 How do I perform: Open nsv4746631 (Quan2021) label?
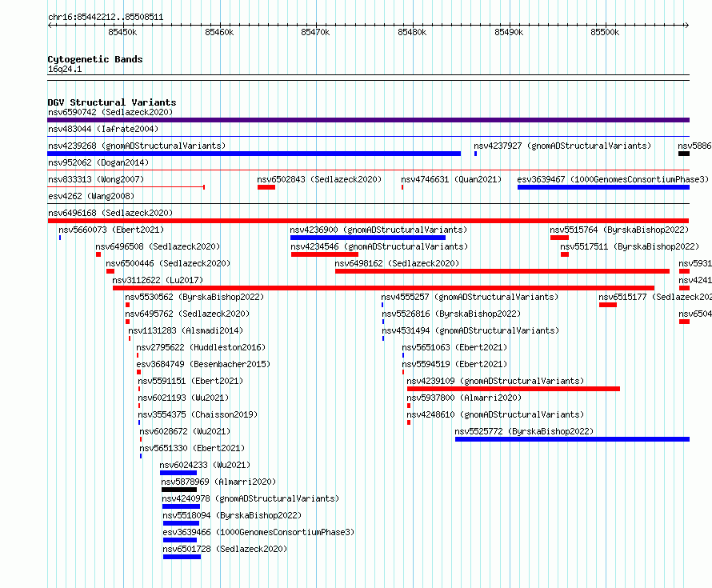[451, 179]
